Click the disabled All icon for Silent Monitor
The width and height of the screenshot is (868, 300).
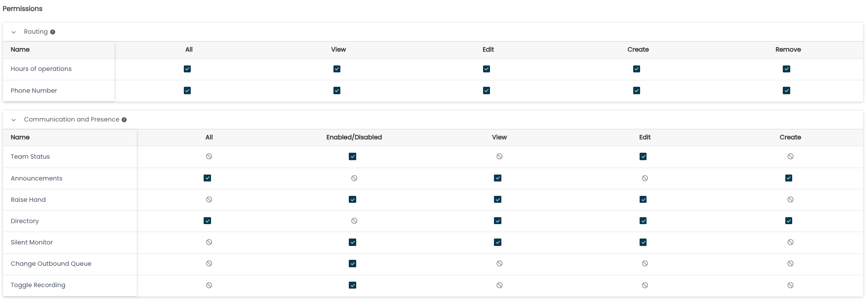click(209, 242)
